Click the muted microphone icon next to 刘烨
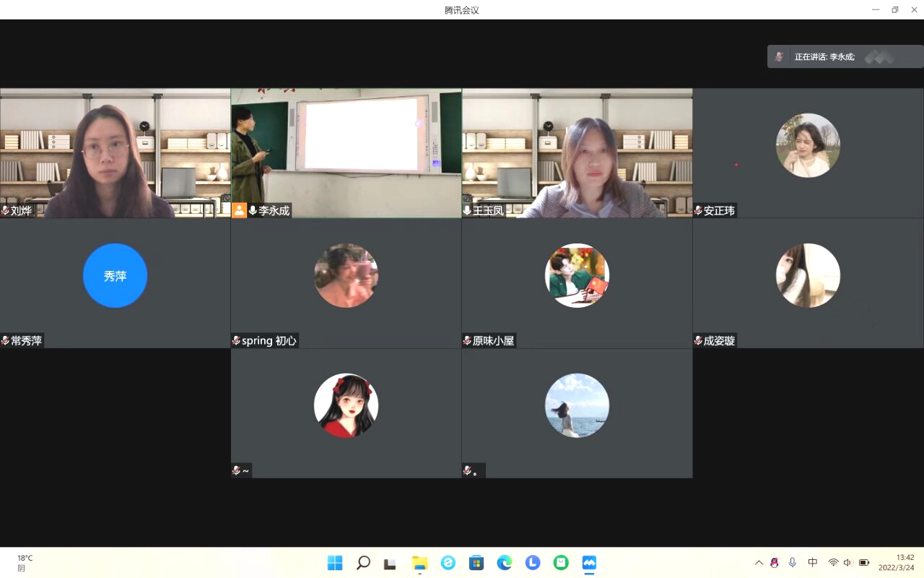Image resolution: width=924 pixels, height=578 pixels. point(6,211)
